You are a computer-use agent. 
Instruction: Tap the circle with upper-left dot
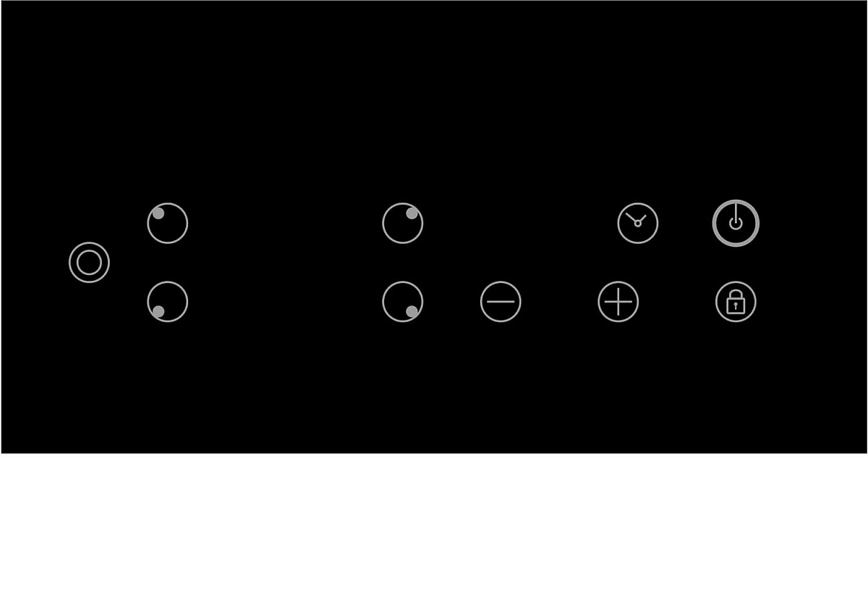(168, 223)
